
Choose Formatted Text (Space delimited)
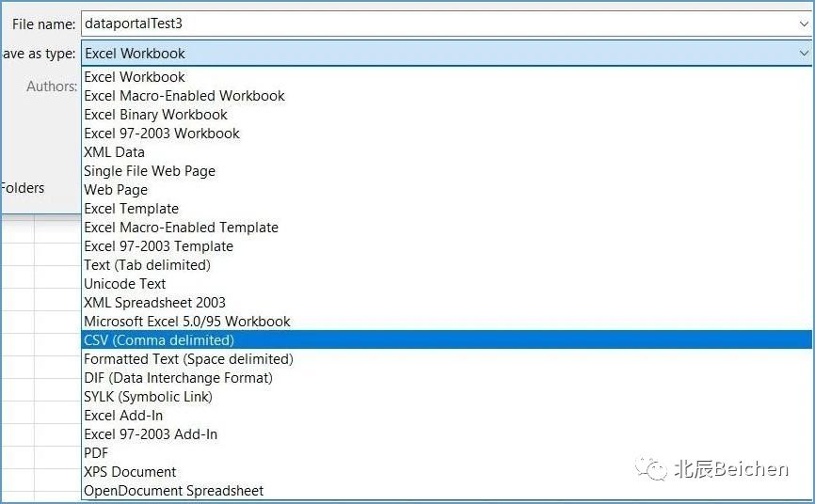[x=188, y=359]
